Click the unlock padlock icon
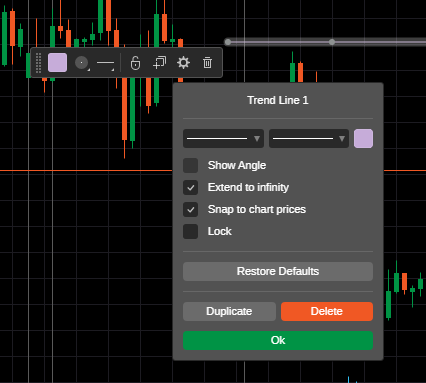Image resolution: width=426 pixels, height=383 pixels. (x=135, y=63)
